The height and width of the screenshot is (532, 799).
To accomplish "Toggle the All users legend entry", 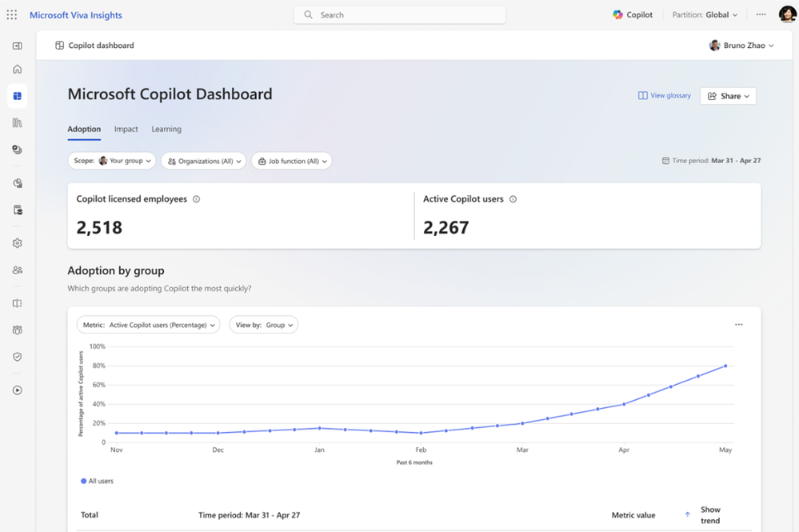I will tap(97, 481).
